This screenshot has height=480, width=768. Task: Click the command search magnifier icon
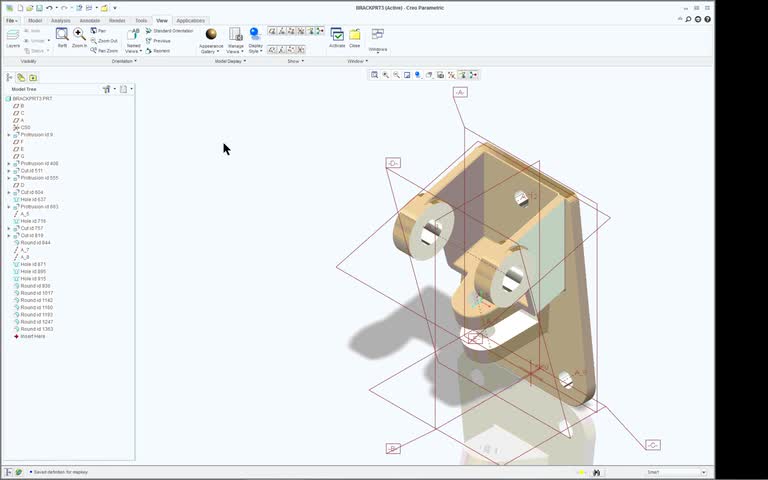click(x=688, y=20)
